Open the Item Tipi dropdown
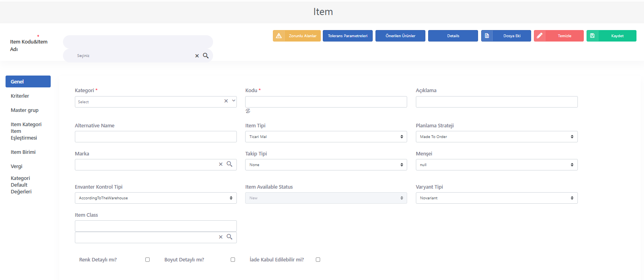Screen dimensions: 644x280 click(x=326, y=137)
